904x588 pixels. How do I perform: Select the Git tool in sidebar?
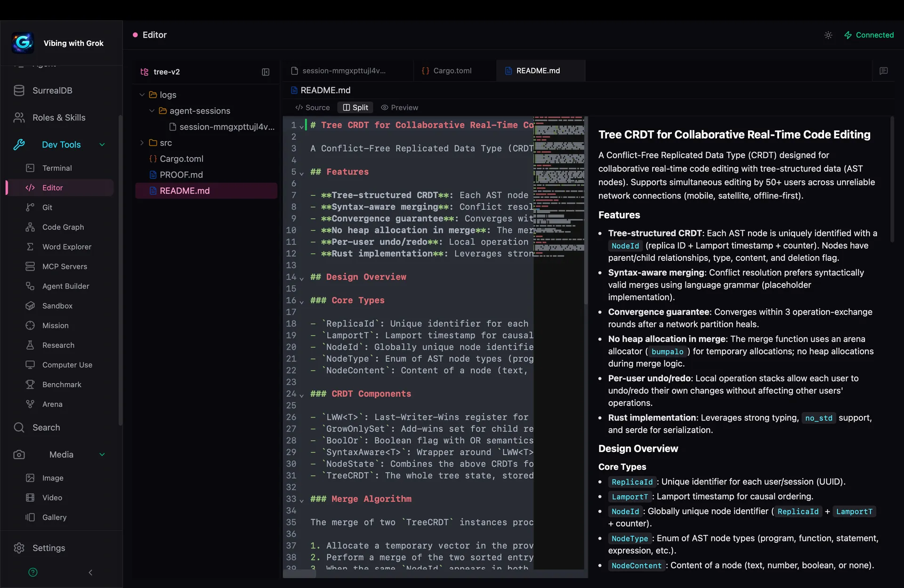click(47, 207)
